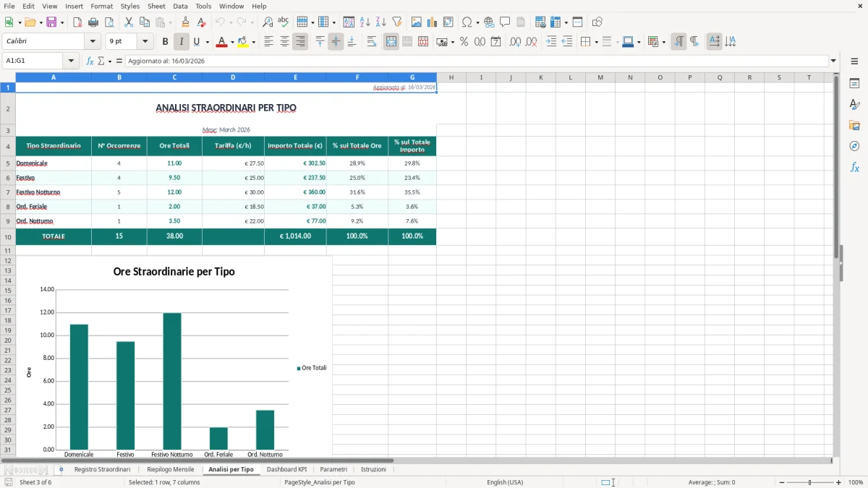Expand the Font Size dropdown
The width and height of the screenshot is (868, 488).
point(145,42)
